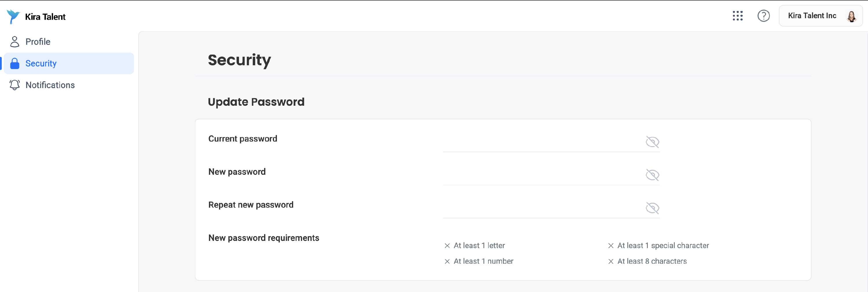This screenshot has width=868, height=292.
Task: Click the Kira Talent brand name link
Action: click(x=45, y=17)
